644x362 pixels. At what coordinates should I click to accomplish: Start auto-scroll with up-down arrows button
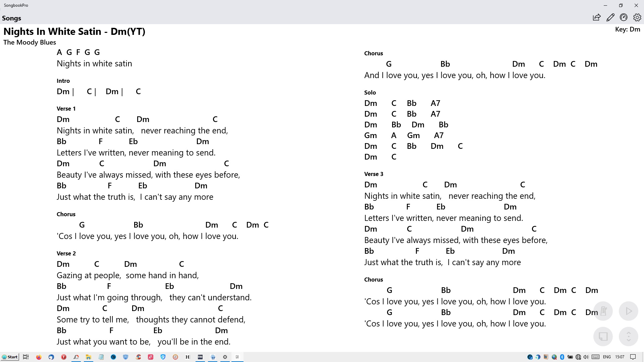[629, 337]
